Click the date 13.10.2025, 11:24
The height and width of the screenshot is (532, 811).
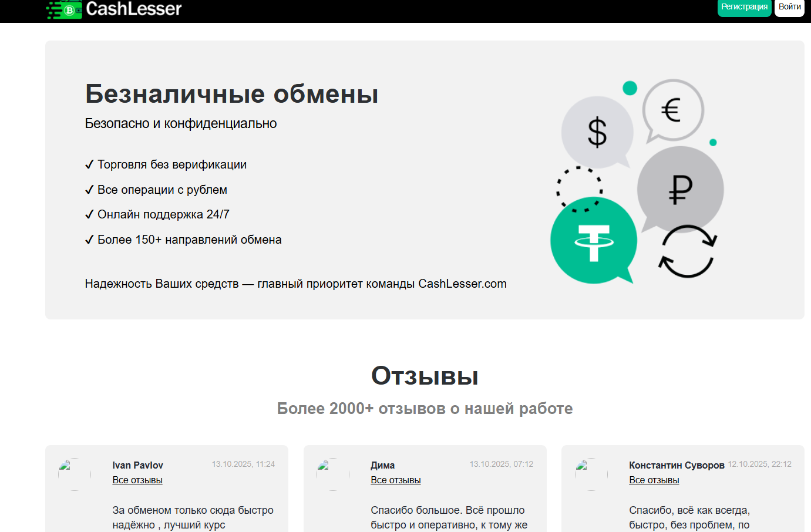tap(244, 464)
